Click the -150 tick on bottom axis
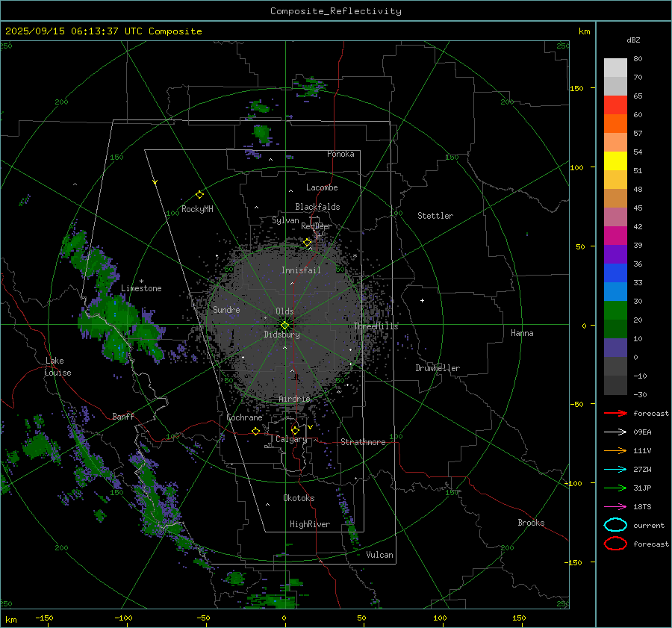 44,618
